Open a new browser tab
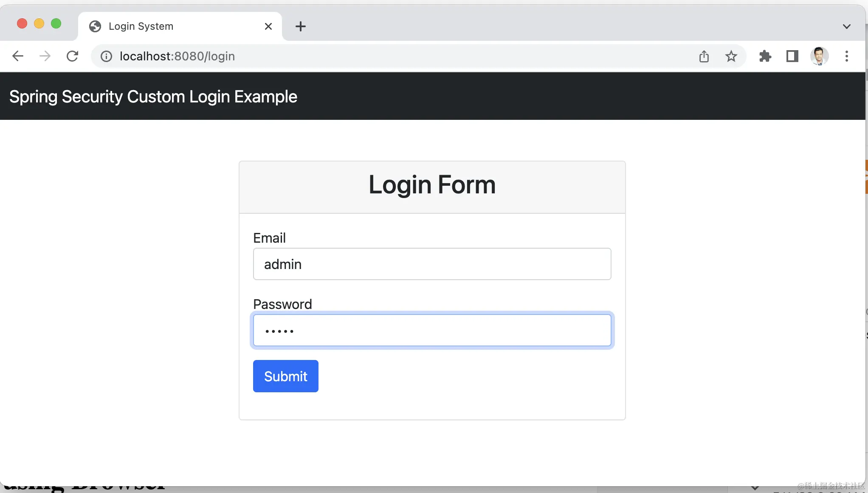Viewport: 868px width, 493px height. click(301, 26)
